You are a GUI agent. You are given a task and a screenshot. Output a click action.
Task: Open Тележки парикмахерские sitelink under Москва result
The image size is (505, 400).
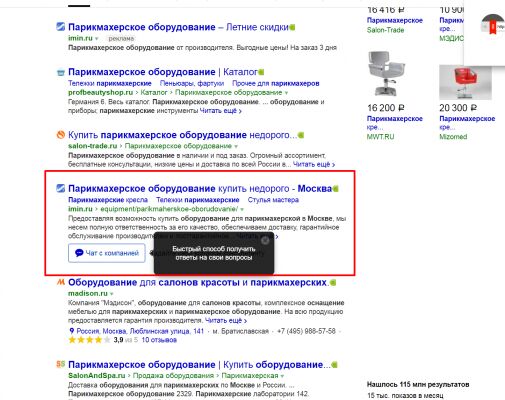tap(198, 200)
